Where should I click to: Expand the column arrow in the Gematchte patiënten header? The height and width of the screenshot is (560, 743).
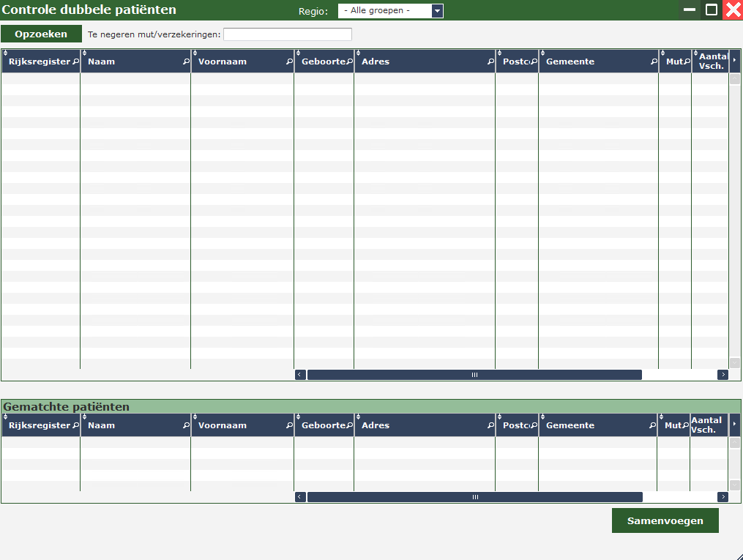pyautogui.click(x=735, y=425)
